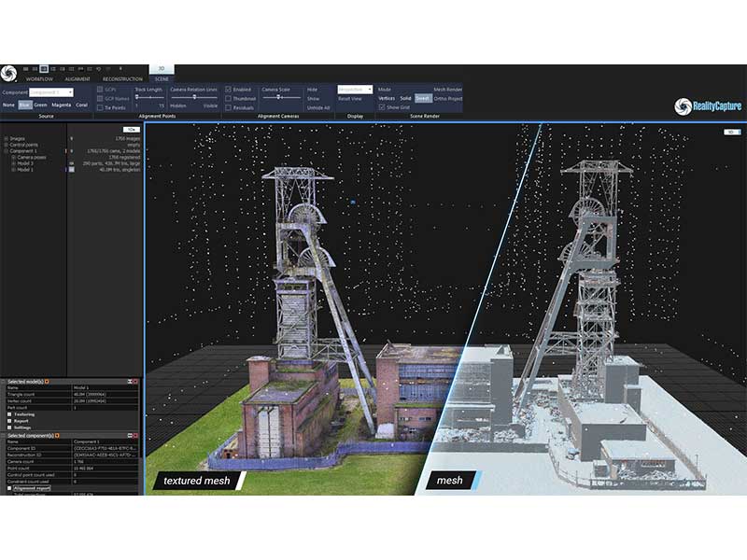Open the RealityCapture application menu logo
This screenshot has height=560, width=747.
click(8, 74)
